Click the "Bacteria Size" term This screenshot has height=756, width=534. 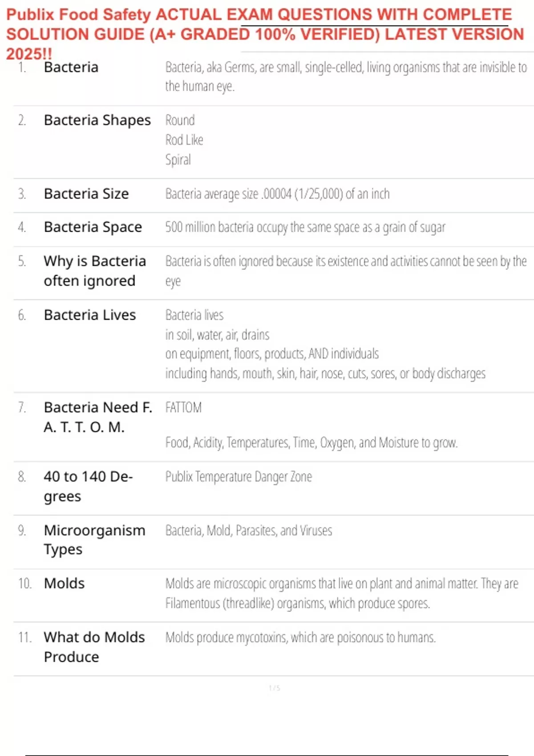tap(86, 194)
